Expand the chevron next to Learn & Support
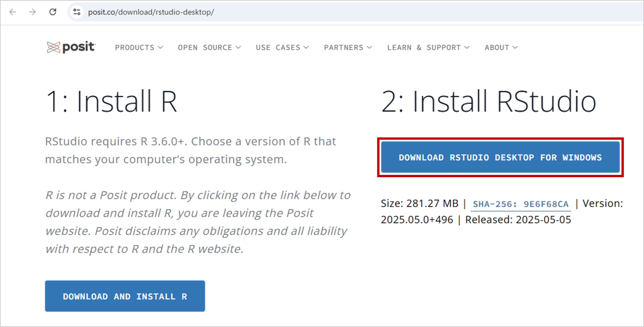Screen dimensions: 644x327 click(467, 47)
